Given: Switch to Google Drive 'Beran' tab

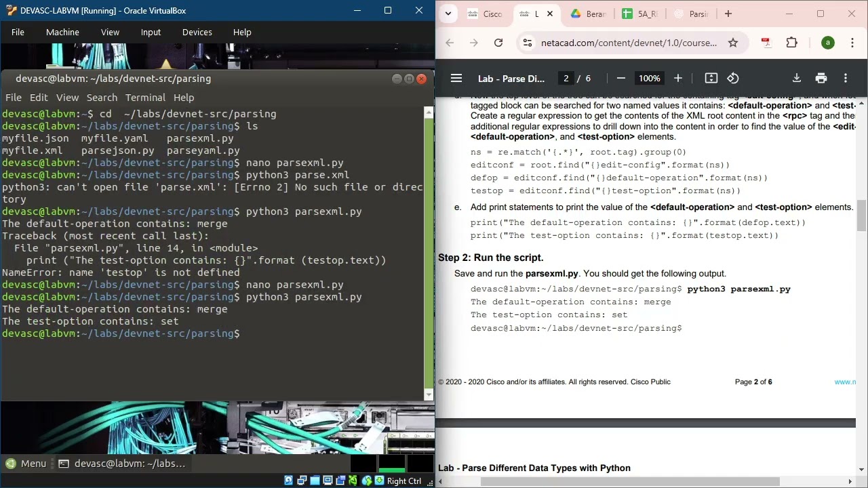Looking at the screenshot, I should click(588, 14).
